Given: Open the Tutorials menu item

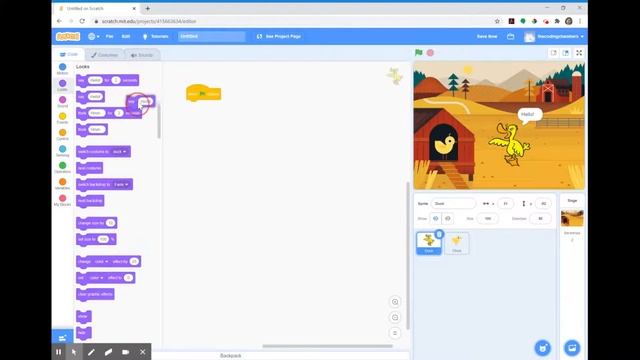Looking at the screenshot, I should click(x=155, y=36).
